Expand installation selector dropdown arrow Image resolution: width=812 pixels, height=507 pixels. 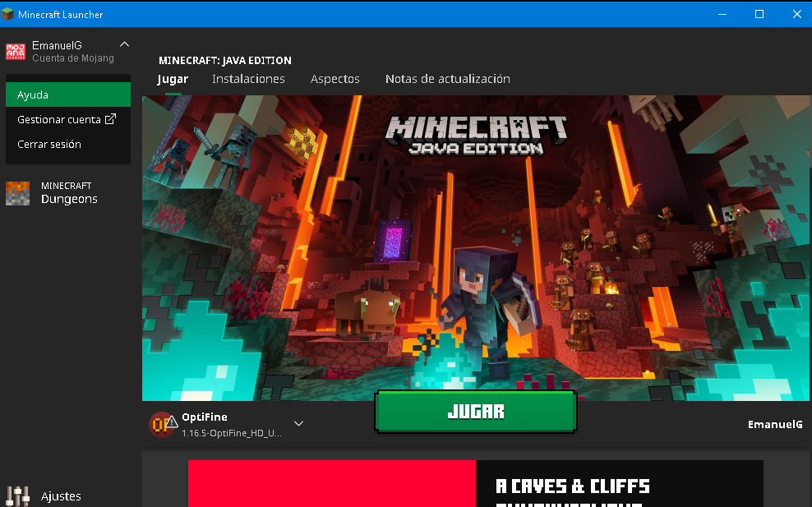(299, 424)
